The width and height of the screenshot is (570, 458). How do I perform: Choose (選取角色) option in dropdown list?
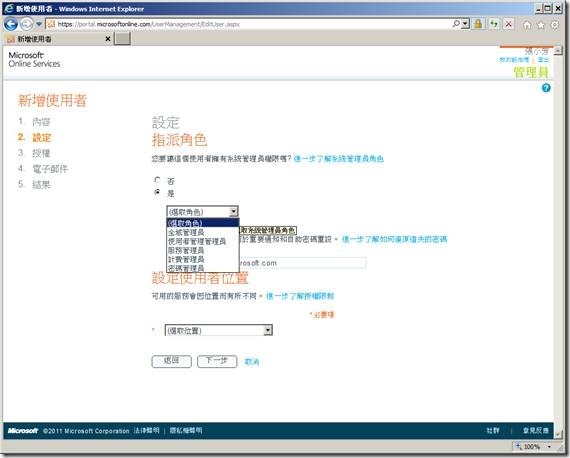click(x=203, y=223)
